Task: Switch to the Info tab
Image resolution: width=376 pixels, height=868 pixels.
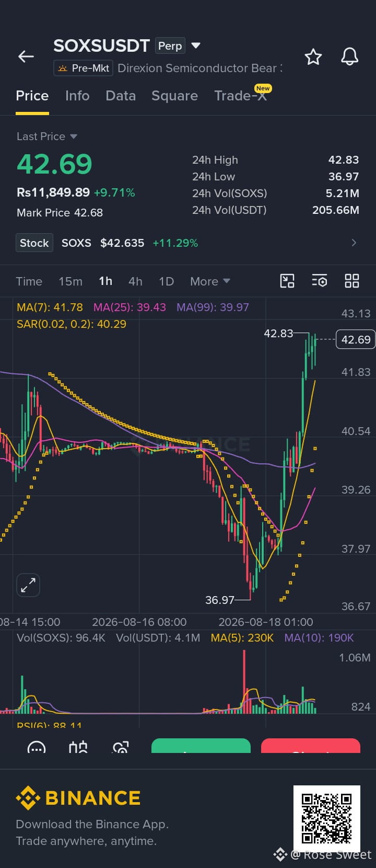Action: pos(77,96)
